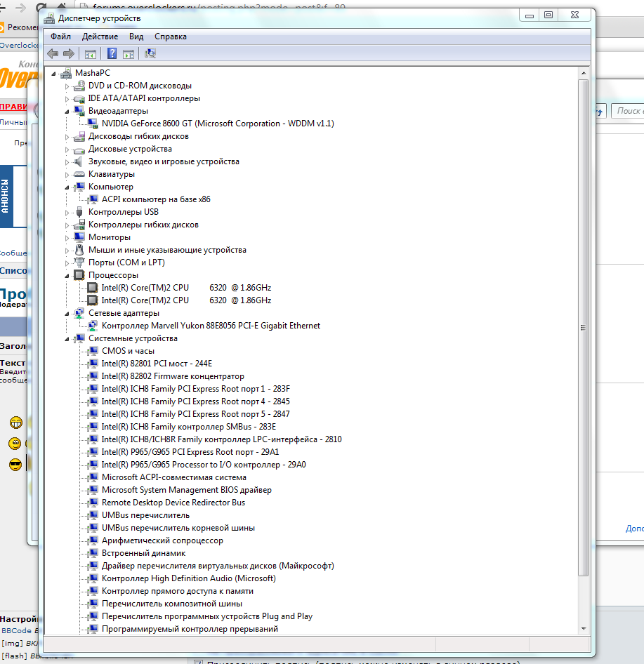The image size is (644, 664).
Task: Select Remote Desktop Device Redirector Bus
Action: 173,503
